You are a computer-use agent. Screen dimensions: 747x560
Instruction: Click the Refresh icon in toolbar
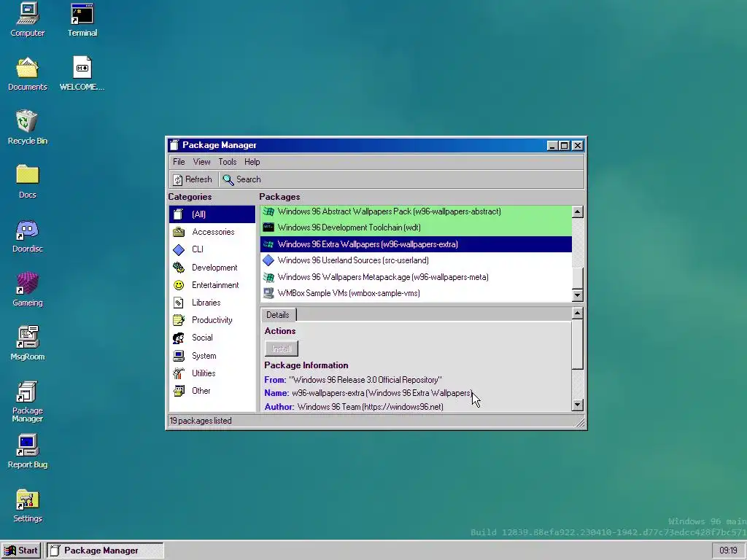pyautogui.click(x=178, y=179)
